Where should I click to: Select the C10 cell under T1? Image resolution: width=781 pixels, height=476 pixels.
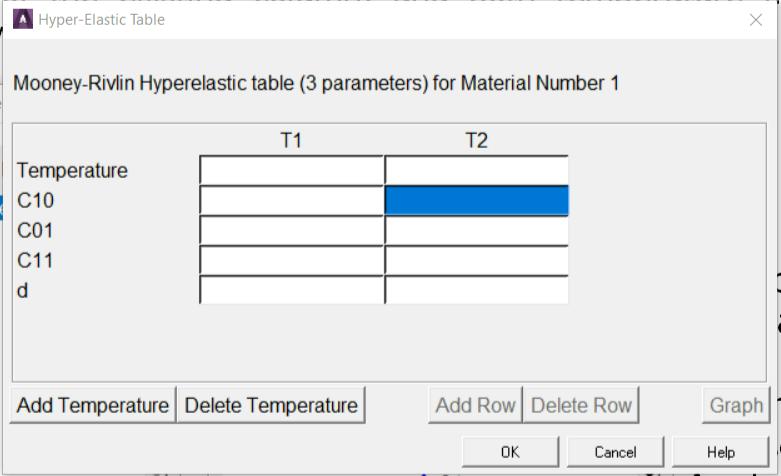pos(291,200)
